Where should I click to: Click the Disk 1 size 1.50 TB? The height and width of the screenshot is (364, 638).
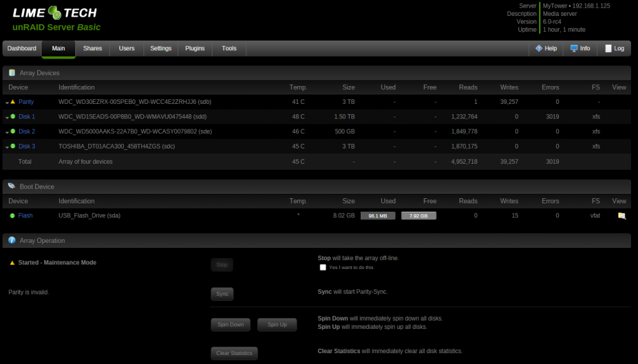pyautogui.click(x=345, y=116)
